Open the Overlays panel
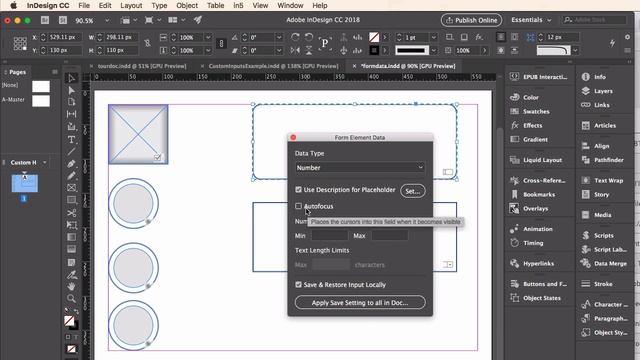 point(529,209)
